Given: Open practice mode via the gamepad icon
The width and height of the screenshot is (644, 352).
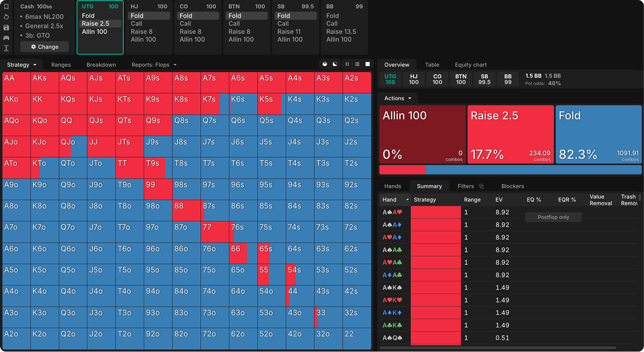Looking at the screenshot, I should [x=6, y=38].
